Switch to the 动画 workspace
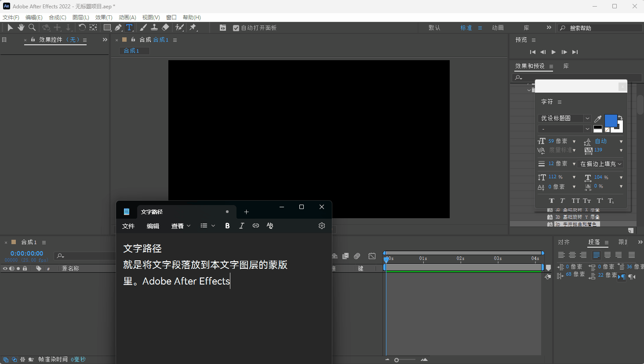 tap(498, 28)
